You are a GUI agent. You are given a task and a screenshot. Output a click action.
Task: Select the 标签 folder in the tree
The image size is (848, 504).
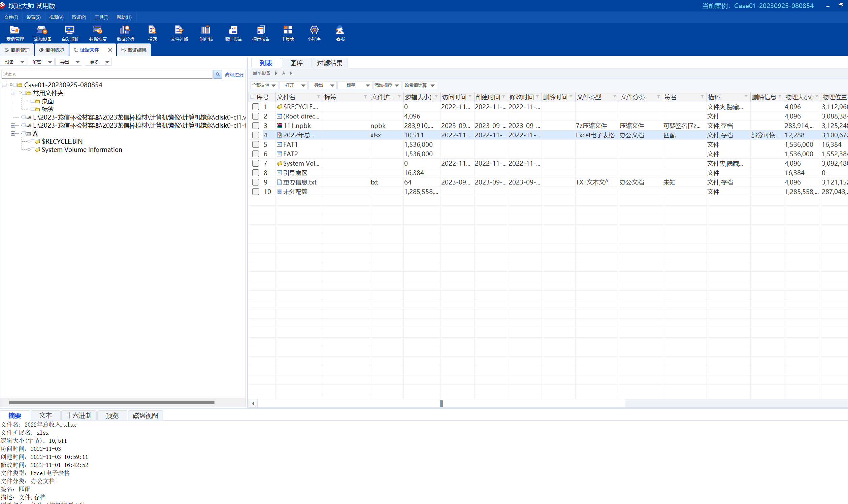click(x=47, y=109)
